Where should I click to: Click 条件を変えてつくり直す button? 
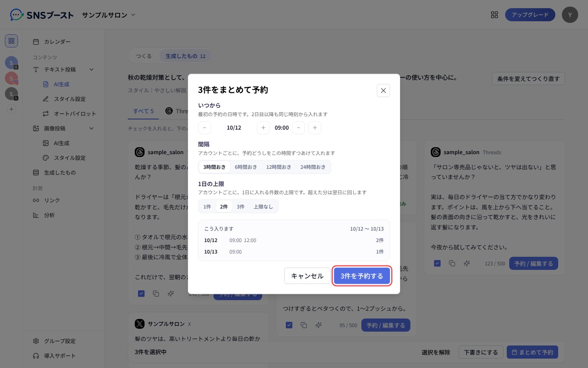pyautogui.click(x=528, y=79)
